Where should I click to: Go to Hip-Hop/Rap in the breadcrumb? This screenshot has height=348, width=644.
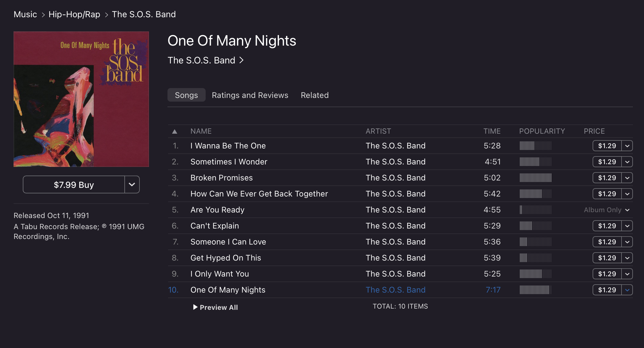[x=74, y=14]
